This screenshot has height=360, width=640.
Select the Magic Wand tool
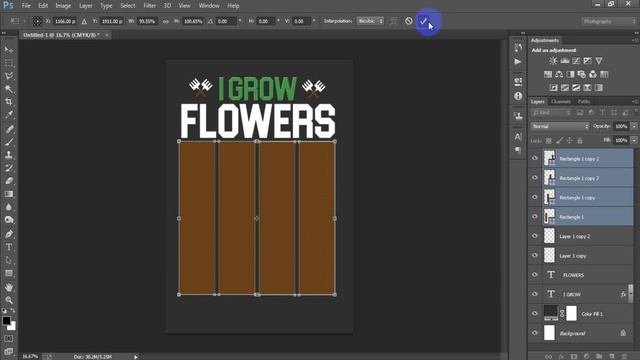9,89
